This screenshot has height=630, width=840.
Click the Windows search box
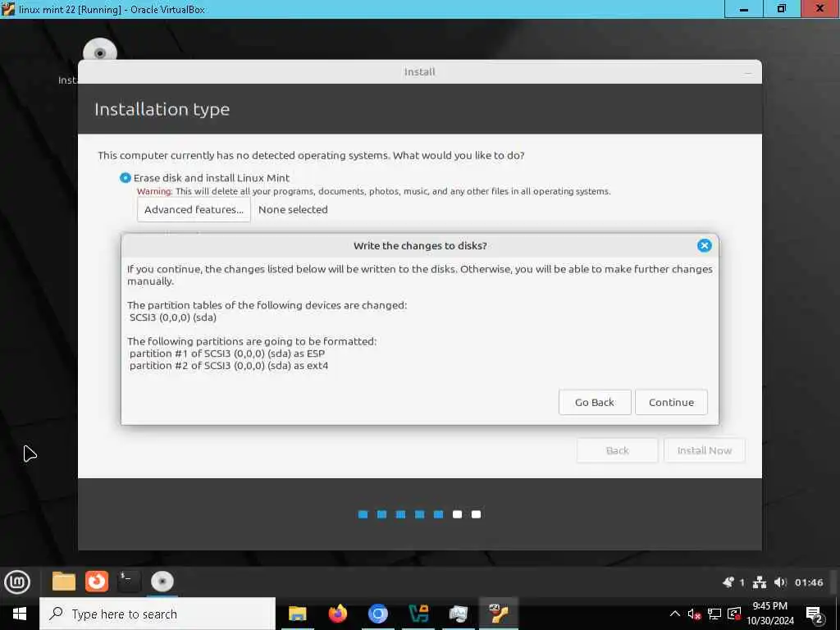[x=157, y=614]
